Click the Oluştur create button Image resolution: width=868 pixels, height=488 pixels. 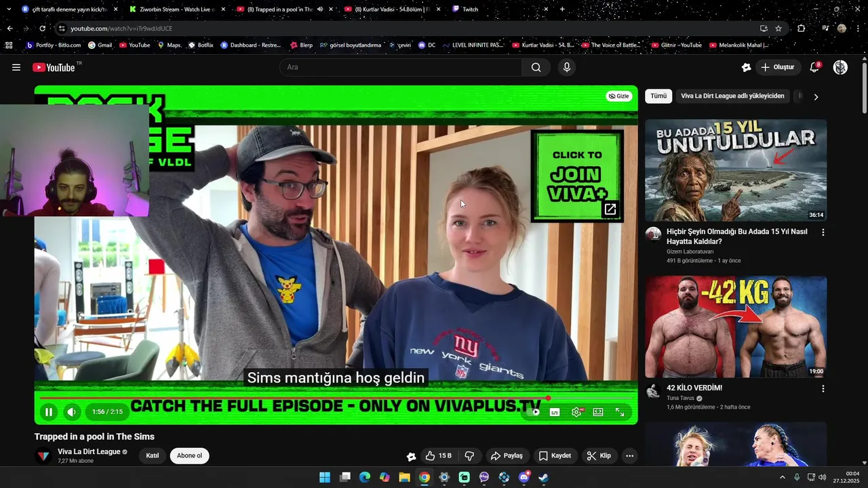[x=777, y=67]
